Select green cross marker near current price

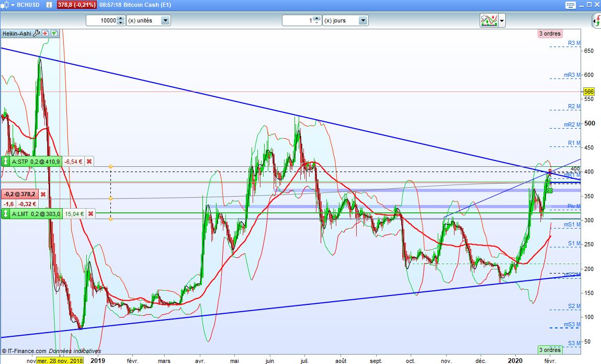click(550, 190)
